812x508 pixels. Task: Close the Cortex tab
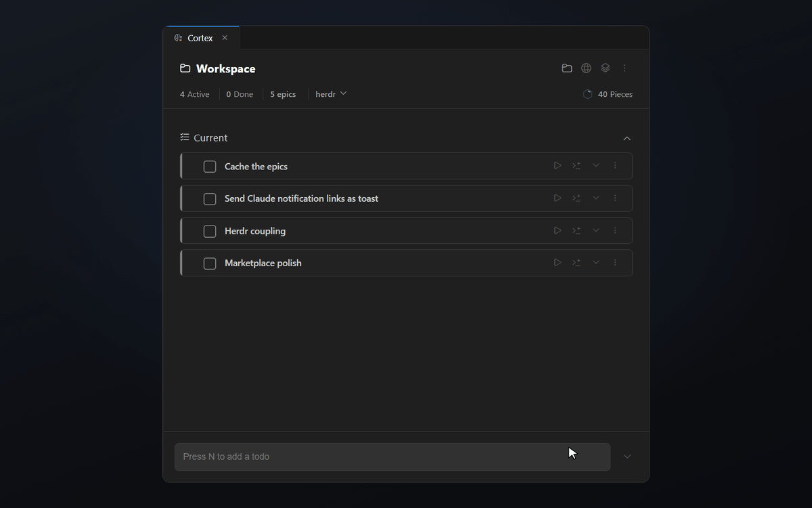pyautogui.click(x=225, y=38)
